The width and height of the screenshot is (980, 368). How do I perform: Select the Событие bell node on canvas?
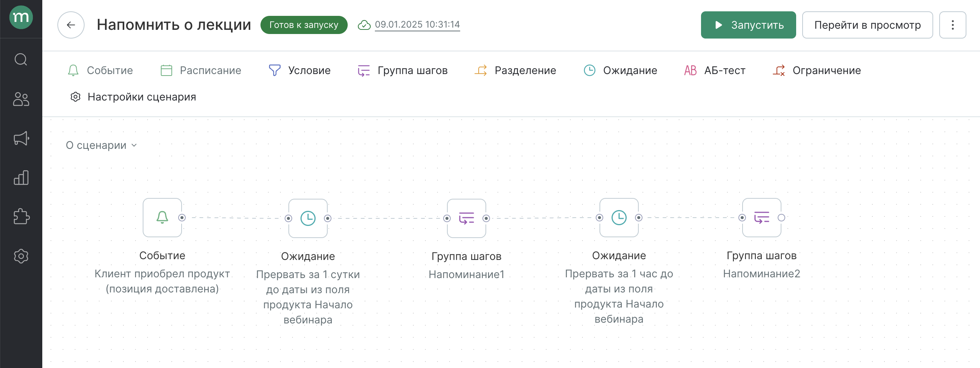[162, 218]
